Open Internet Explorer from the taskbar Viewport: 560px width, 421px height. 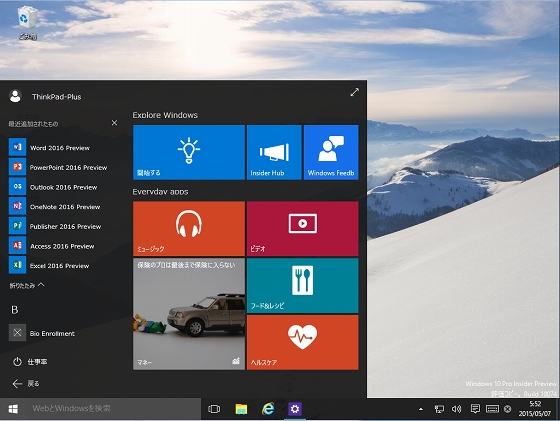[268, 409]
